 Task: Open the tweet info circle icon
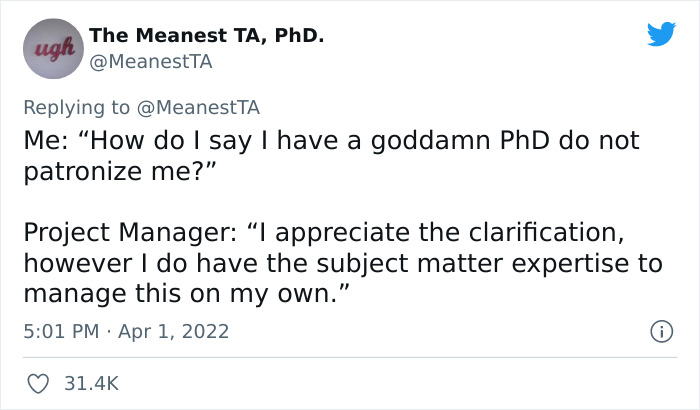[x=661, y=330]
